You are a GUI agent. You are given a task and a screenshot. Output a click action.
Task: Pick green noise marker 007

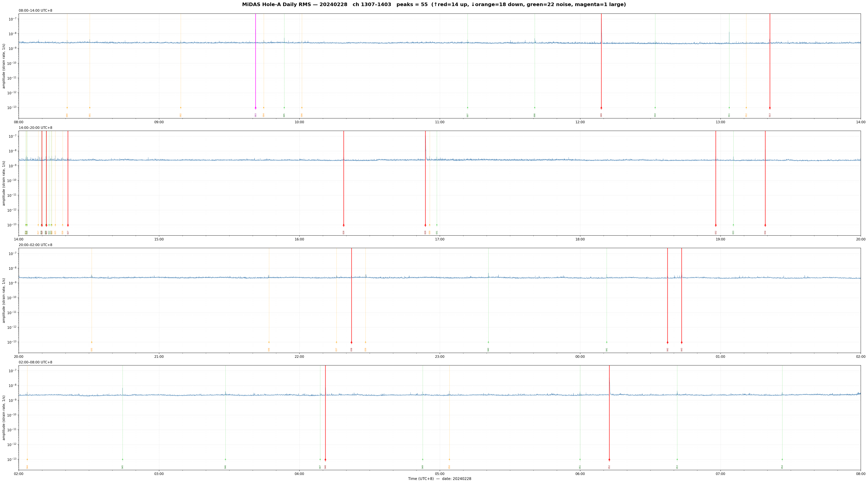coord(467,108)
